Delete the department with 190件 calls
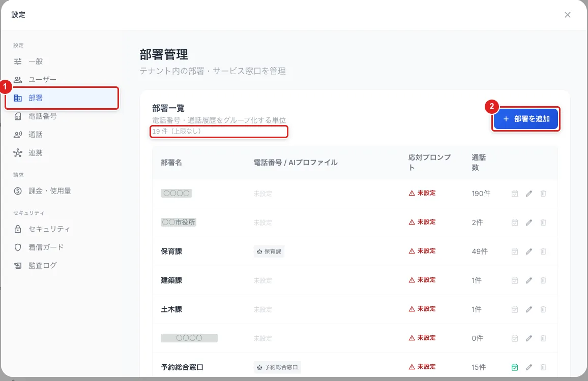Screen dimensions: 588x381 tap(543, 194)
